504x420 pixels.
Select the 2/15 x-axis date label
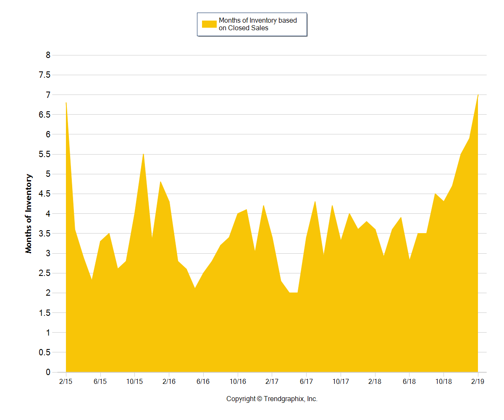[x=66, y=381]
